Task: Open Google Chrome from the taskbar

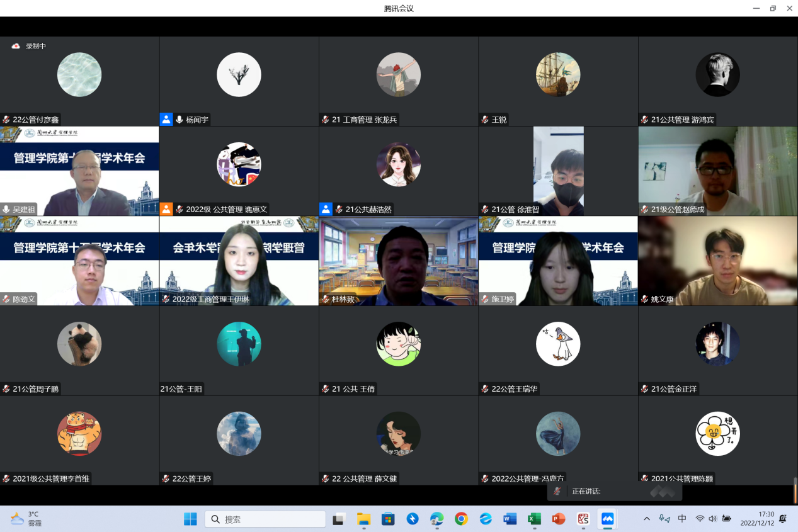Action: tap(462, 519)
